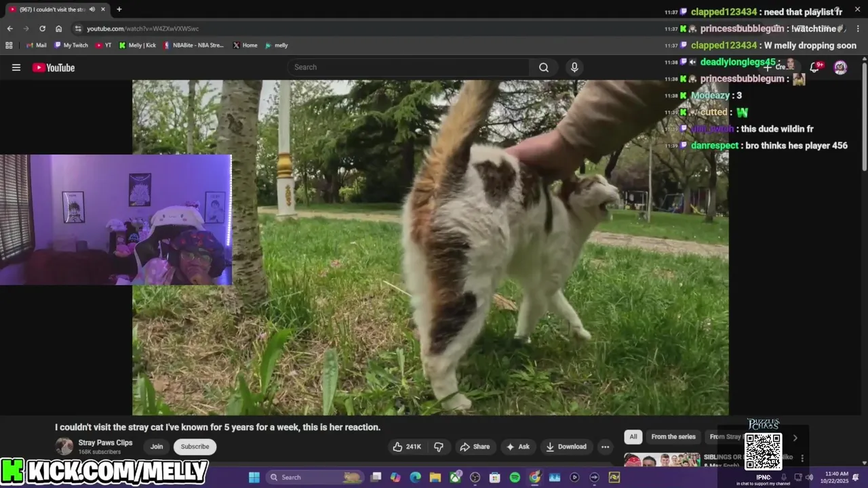This screenshot has height=488, width=868.
Task: Go back with the browser back arrow
Action: [9, 28]
